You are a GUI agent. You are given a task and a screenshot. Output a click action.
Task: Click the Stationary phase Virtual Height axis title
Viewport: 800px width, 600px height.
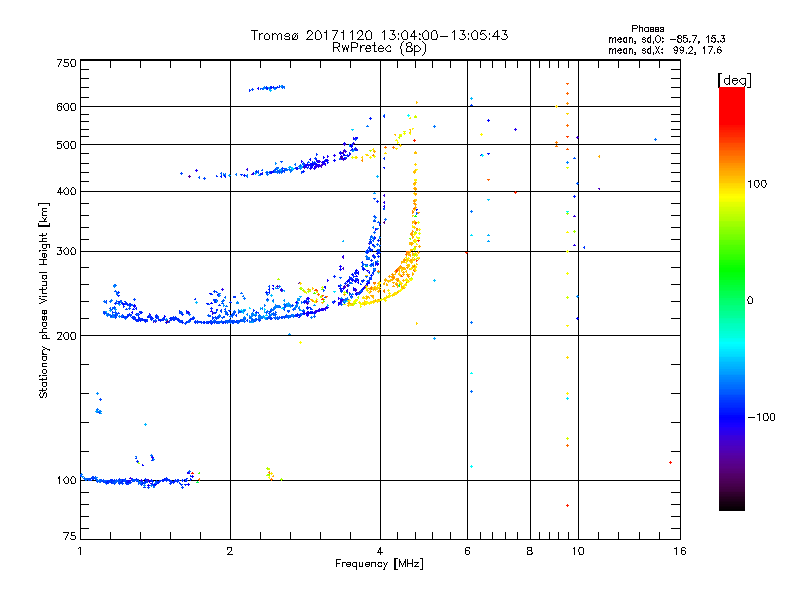(x=43, y=300)
